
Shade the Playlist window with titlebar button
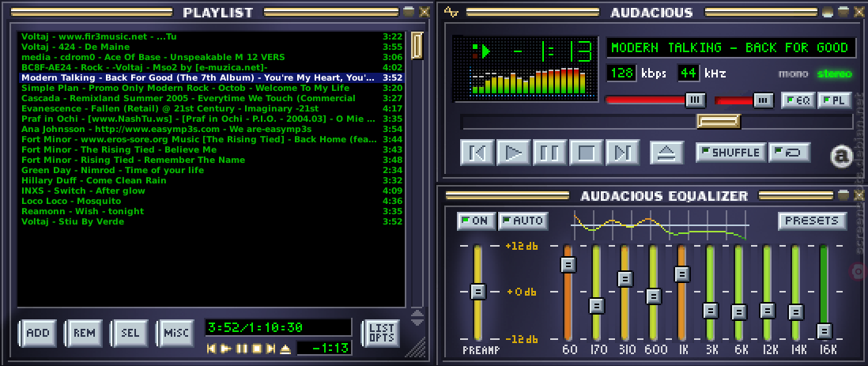(409, 12)
